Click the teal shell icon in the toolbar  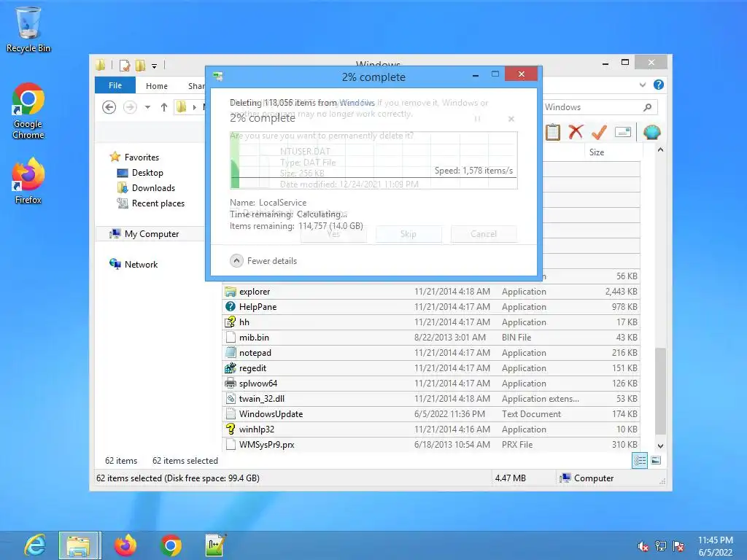pyautogui.click(x=651, y=132)
